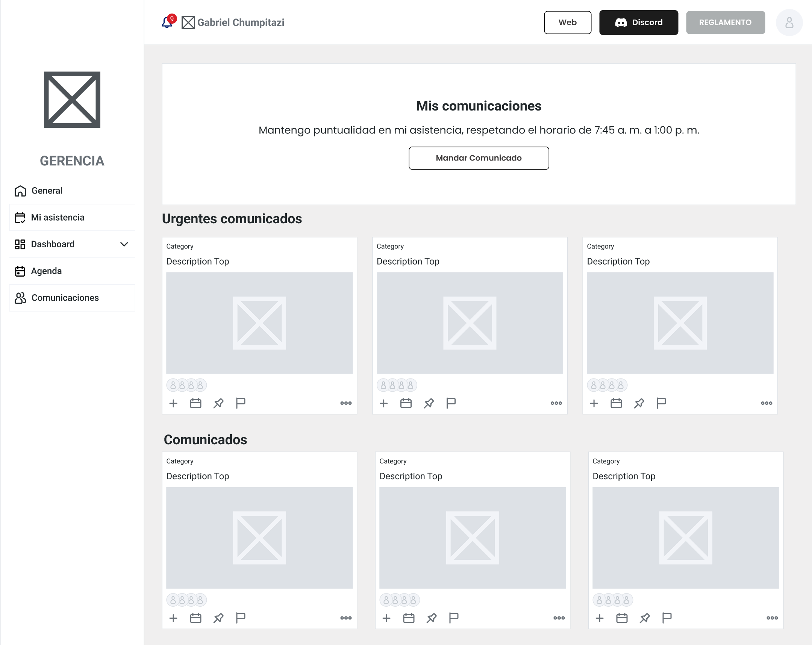The image size is (812, 645).
Task: Click calendar icon on first Comunicados card
Action: pyautogui.click(x=195, y=618)
